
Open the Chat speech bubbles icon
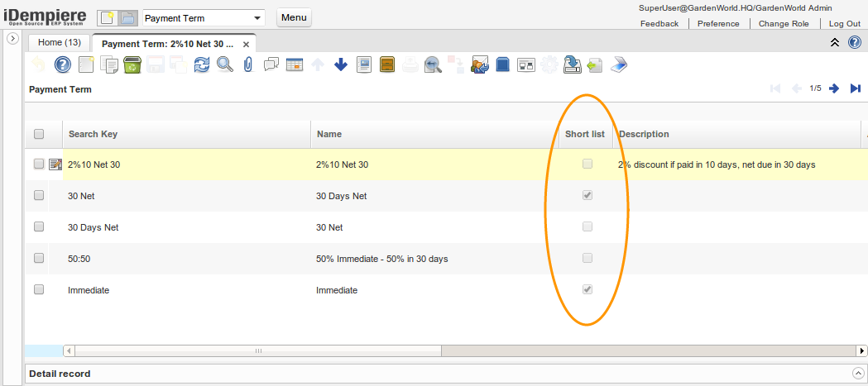(271, 64)
